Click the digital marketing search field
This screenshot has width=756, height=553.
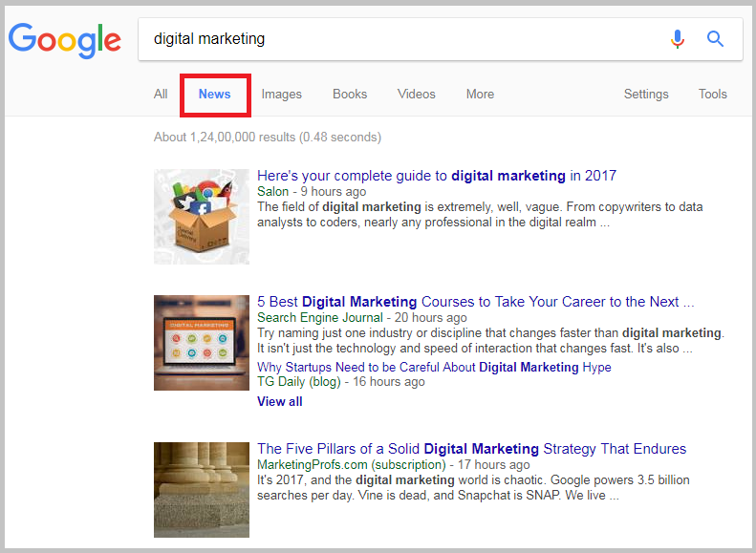click(401, 39)
